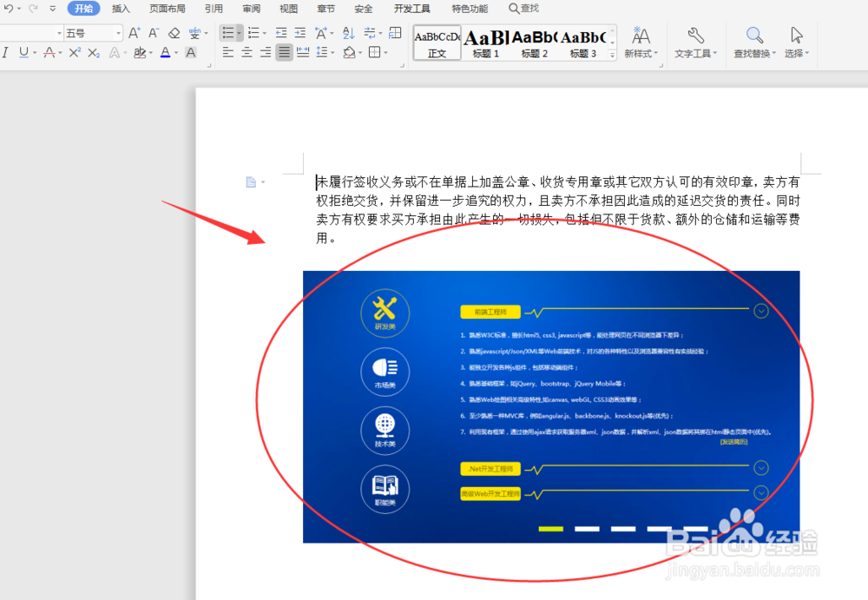Open the underline style arrow
Image resolution: width=868 pixels, height=600 pixels.
coord(35,53)
